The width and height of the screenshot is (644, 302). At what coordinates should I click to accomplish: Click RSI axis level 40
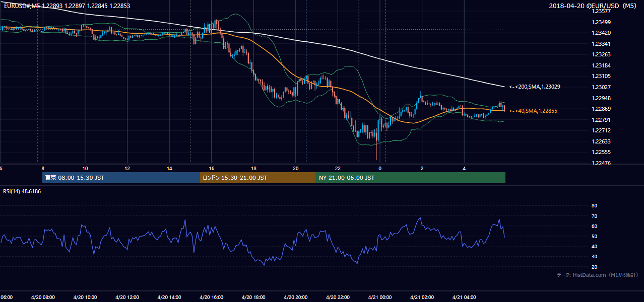tap(594, 247)
